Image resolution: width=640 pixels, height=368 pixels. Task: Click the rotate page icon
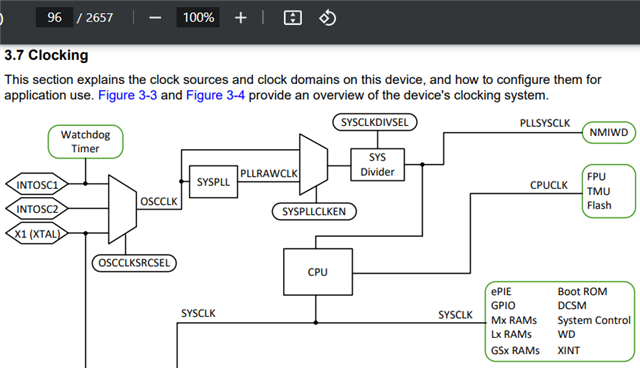[327, 18]
